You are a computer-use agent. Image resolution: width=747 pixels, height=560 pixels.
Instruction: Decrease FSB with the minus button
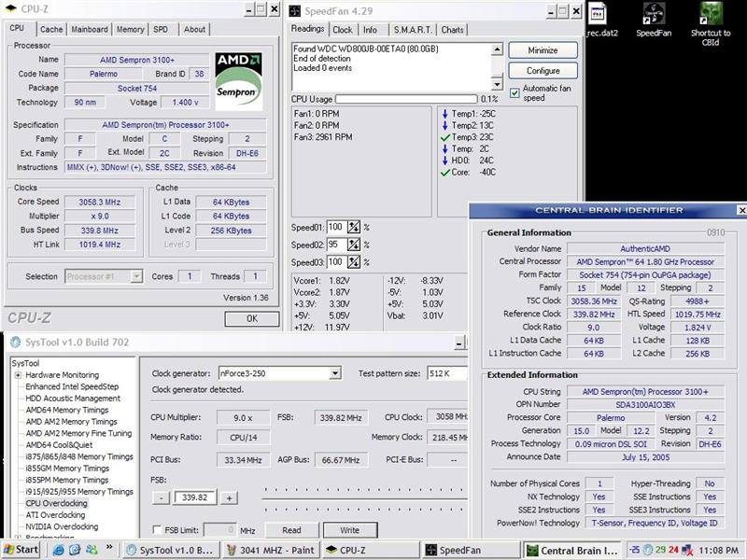pyautogui.click(x=161, y=498)
